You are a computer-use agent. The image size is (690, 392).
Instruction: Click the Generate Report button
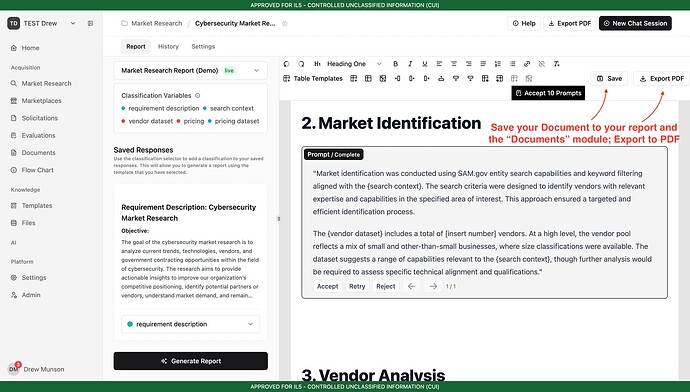click(191, 361)
